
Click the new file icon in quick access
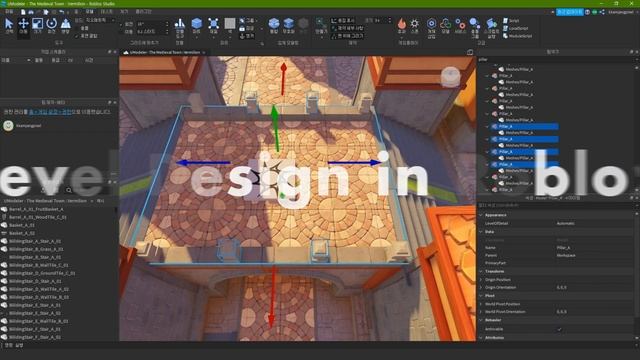coord(23,12)
